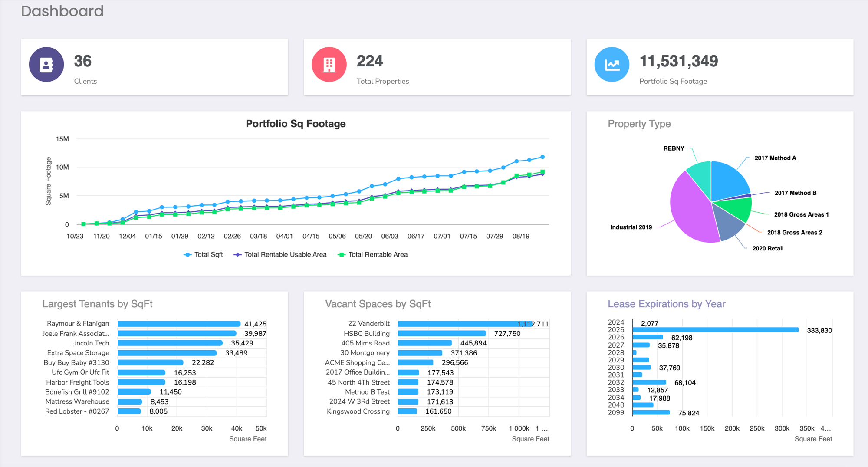The image size is (868, 467).
Task: Click the Joele Frank Associat... tenant label
Action: pos(76,333)
